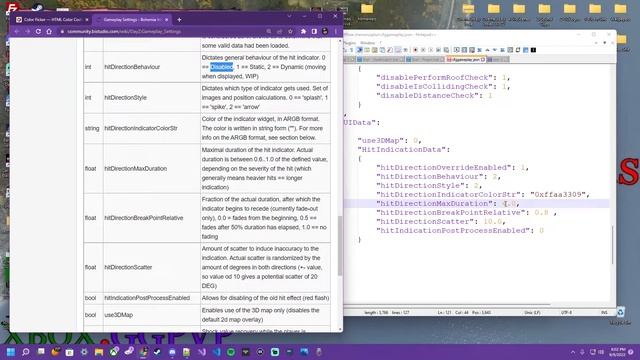Open the browser extensions puzzle icon

(x=303, y=31)
